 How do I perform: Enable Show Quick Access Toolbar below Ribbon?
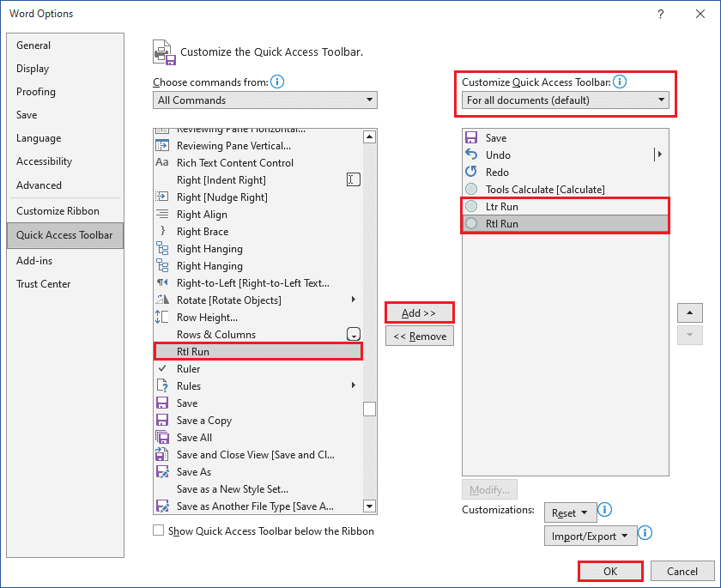159,530
